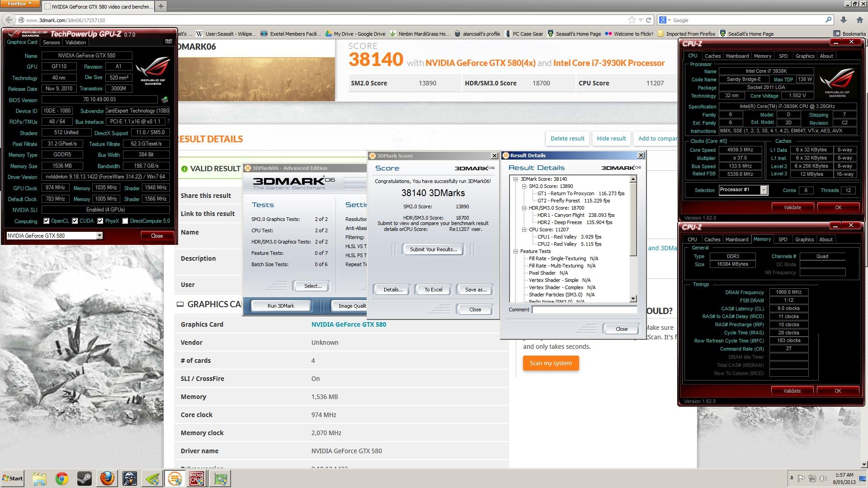Image resolution: width=868 pixels, height=488 pixels.
Task: Open the Graphics tab in bottom CPU-Z window
Action: (x=804, y=239)
